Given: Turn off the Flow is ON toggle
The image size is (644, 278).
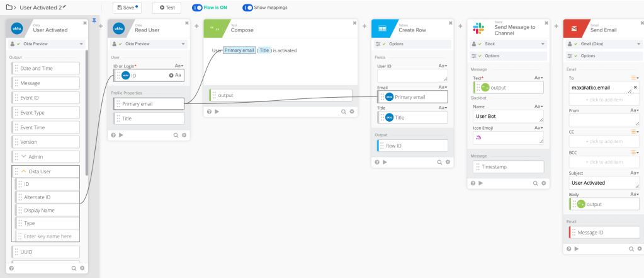Looking at the screenshot, I should click(x=196, y=8).
